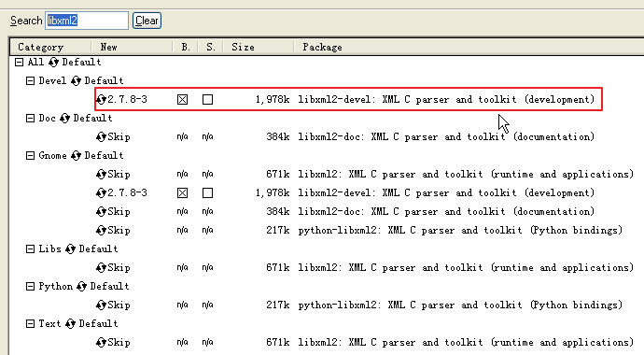Collapse the Libs category
Screen dimensions: 644x355
point(30,248)
